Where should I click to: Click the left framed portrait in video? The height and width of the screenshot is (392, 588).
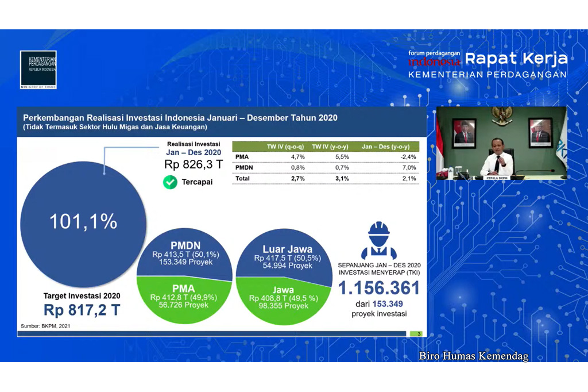click(464, 133)
